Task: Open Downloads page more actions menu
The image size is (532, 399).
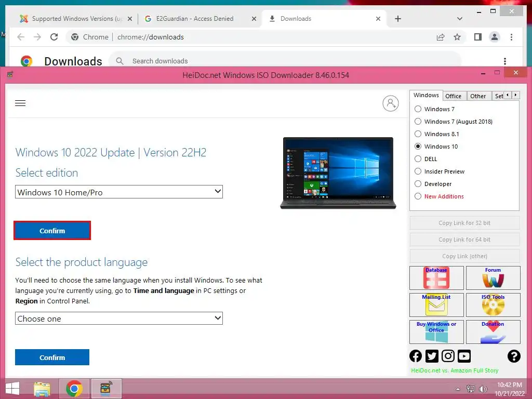Action: (x=505, y=61)
